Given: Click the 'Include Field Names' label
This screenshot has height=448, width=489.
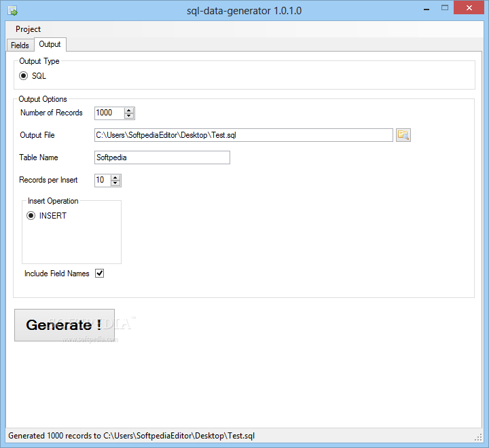Looking at the screenshot, I should tap(57, 274).
